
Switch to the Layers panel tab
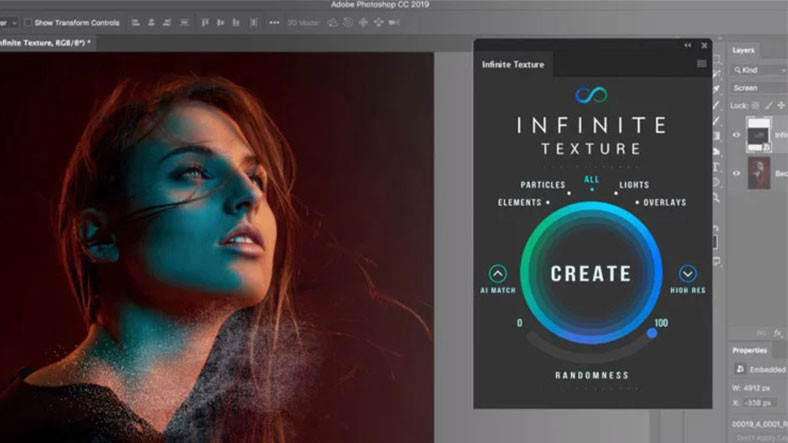point(743,50)
